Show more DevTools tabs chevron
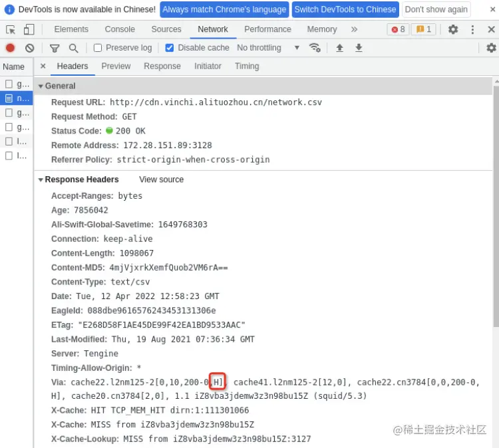Image resolution: width=499 pixels, height=448 pixels. [x=354, y=29]
